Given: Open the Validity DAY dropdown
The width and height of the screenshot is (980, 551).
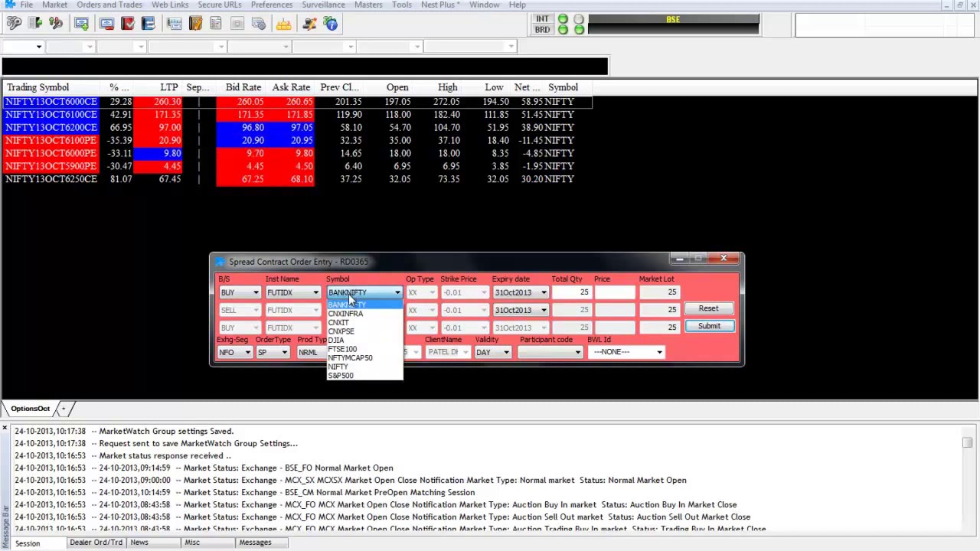Looking at the screenshot, I should [x=492, y=352].
